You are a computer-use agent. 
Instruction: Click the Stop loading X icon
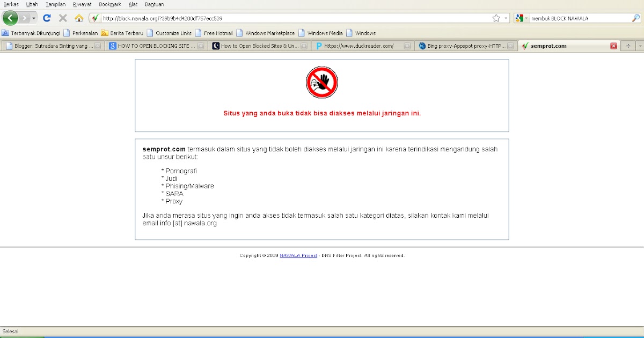click(x=63, y=18)
